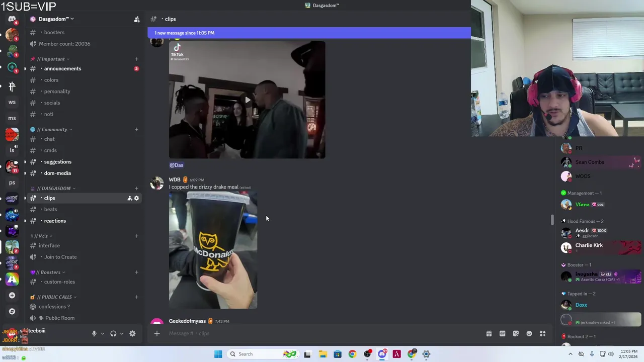The image size is (644, 362).
Task: Open Windows Start menu
Action: [x=218, y=354]
